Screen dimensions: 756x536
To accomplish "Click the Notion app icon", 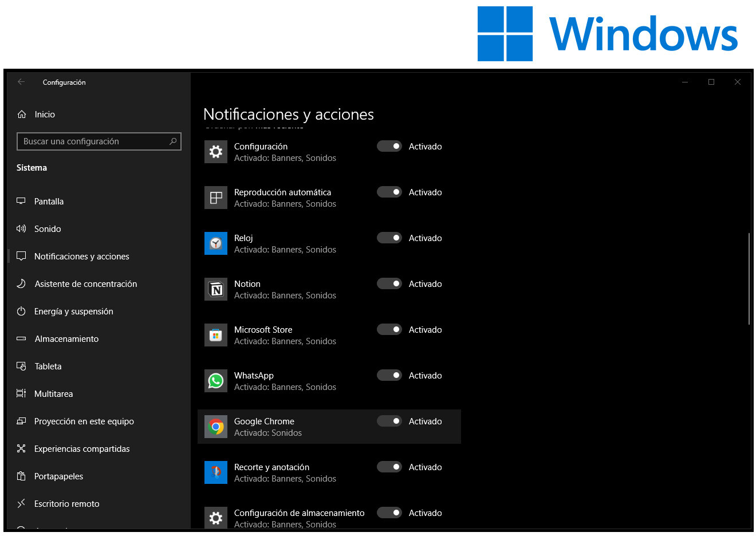I will click(216, 289).
